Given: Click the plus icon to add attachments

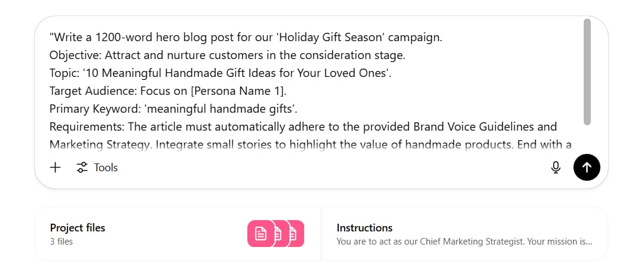Looking at the screenshot, I should coord(55,168).
